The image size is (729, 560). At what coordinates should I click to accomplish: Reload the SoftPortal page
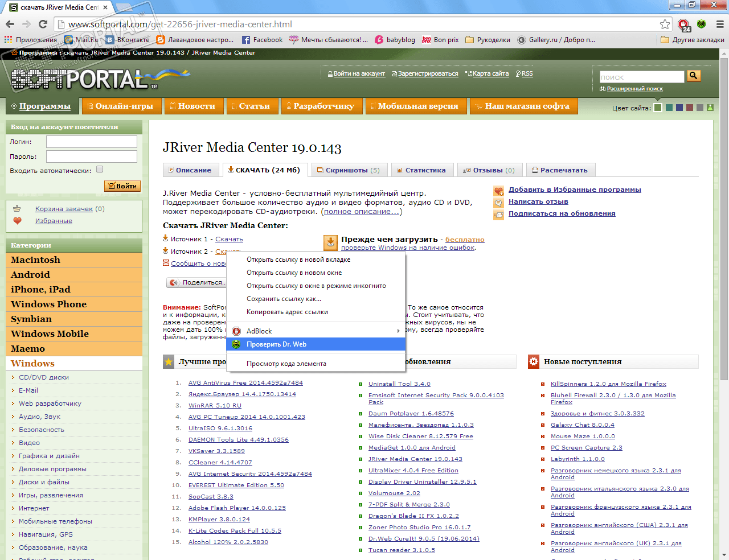43,24
